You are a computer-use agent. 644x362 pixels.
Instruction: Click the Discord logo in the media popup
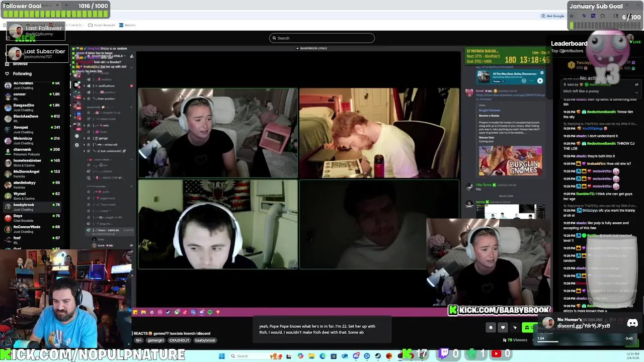[x=632, y=323]
